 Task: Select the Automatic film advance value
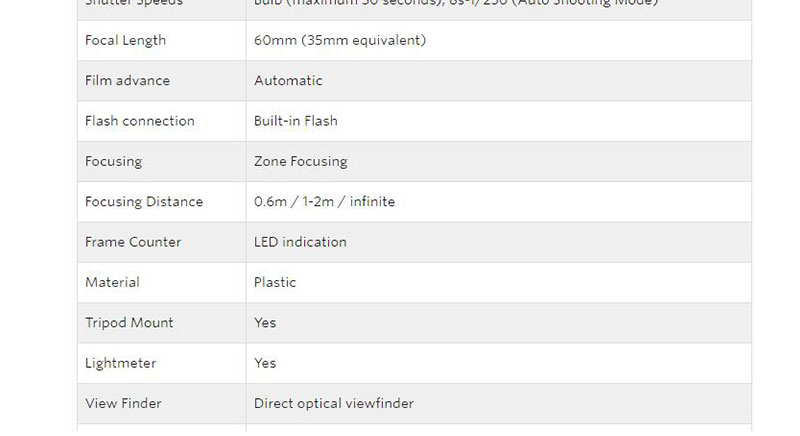click(x=288, y=81)
